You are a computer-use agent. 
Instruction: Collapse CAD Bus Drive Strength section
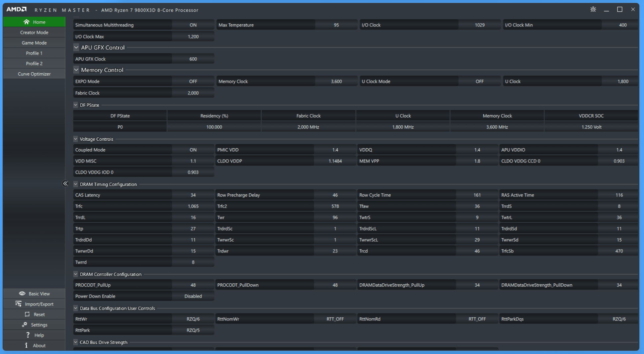[x=76, y=342]
